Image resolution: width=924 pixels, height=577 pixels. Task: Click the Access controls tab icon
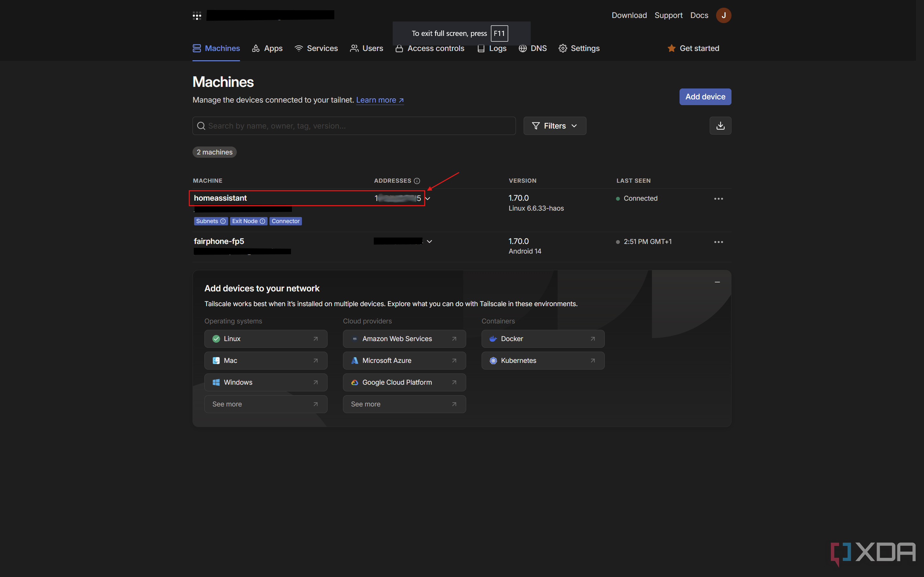click(398, 47)
